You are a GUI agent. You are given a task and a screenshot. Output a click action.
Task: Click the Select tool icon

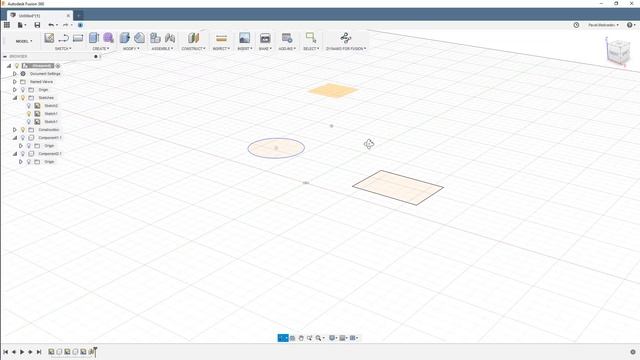tap(311, 38)
